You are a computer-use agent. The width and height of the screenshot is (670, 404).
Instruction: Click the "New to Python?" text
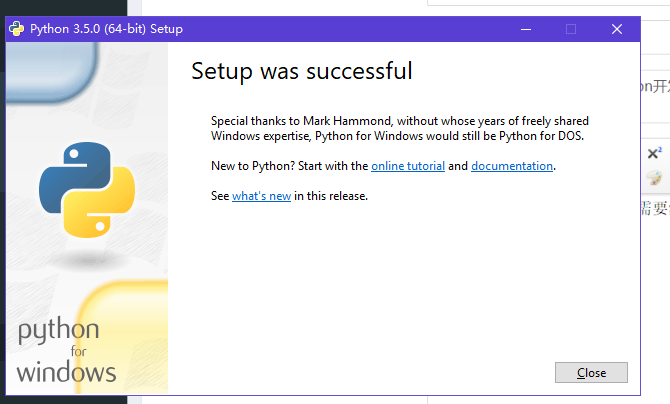point(253,166)
